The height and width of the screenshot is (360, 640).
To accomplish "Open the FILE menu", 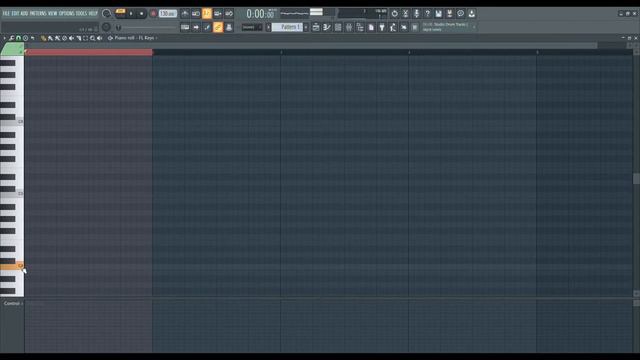I will pyautogui.click(x=6, y=13).
